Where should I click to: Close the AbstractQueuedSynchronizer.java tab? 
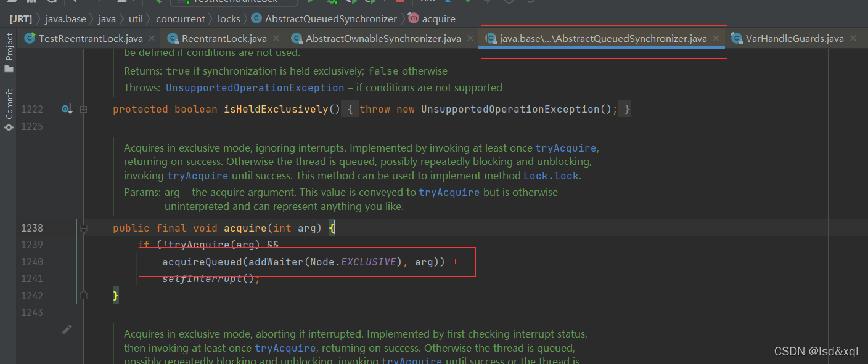pyautogui.click(x=716, y=38)
